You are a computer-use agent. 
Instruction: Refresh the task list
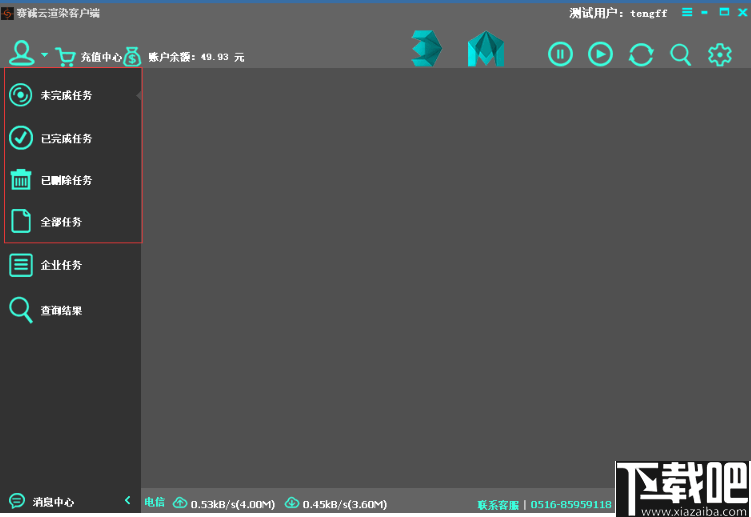[x=641, y=54]
